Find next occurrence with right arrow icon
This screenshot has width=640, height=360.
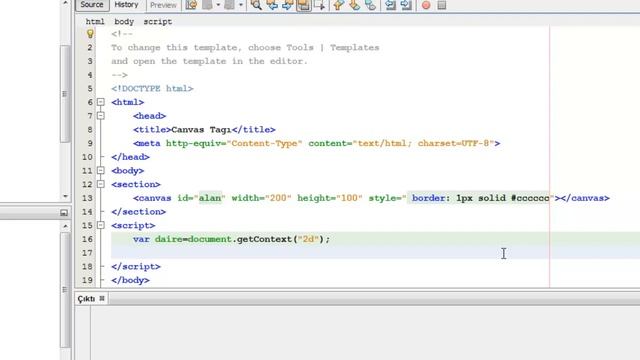tap(288, 5)
